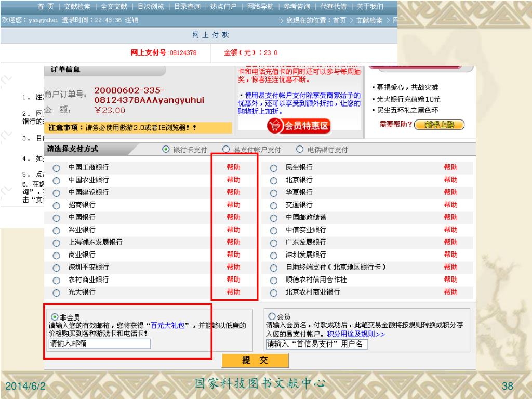Viewport: 532px width, 399px height.
Task: Open 帮助 link for 北京农村商业银行
Action: point(450,292)
